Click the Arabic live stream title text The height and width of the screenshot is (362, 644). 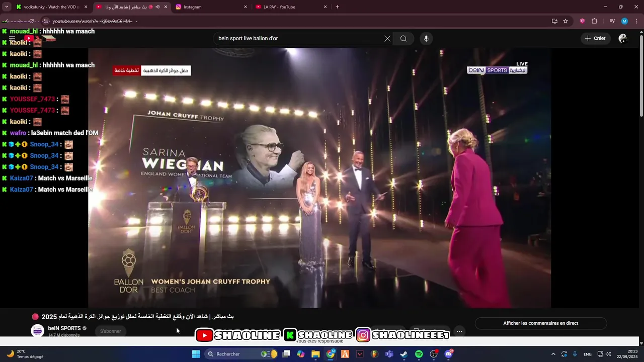(137, 317)
